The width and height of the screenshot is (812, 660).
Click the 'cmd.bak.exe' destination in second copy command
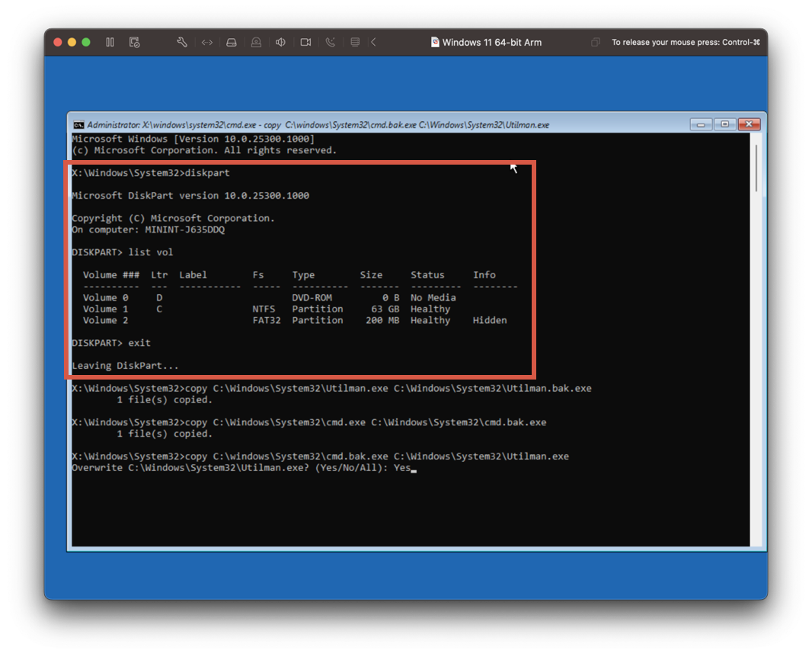click(459, 423)
